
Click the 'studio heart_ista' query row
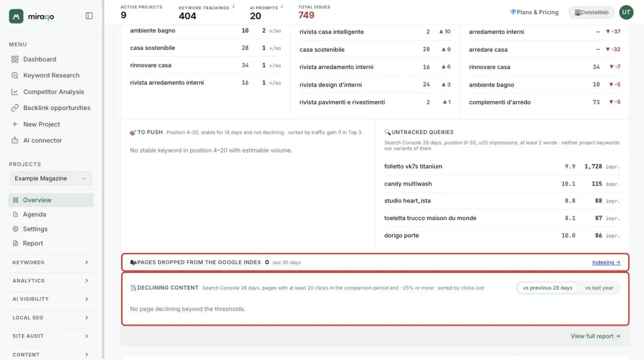pos(502,201)
